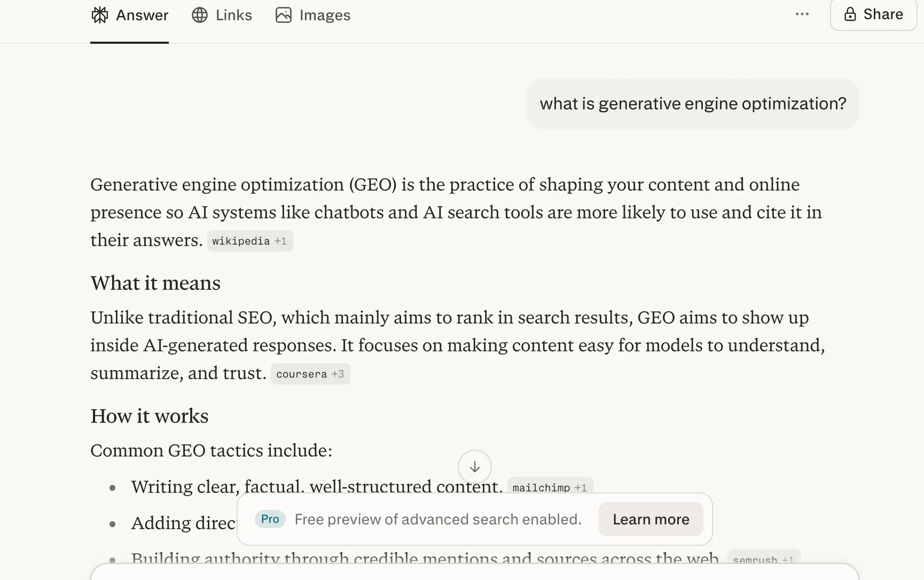Click the Share button
The height and width of the screenshot is (580, 924).
[873, 14]
